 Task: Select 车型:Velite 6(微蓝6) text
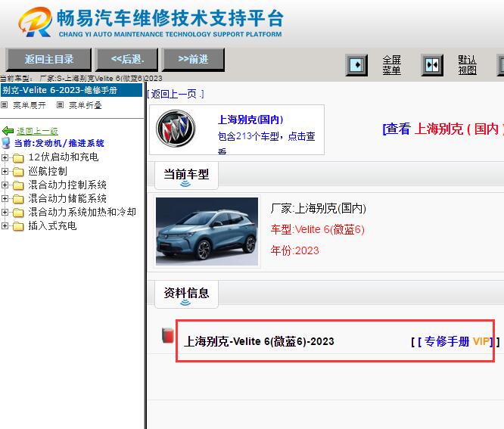[317, 229]
